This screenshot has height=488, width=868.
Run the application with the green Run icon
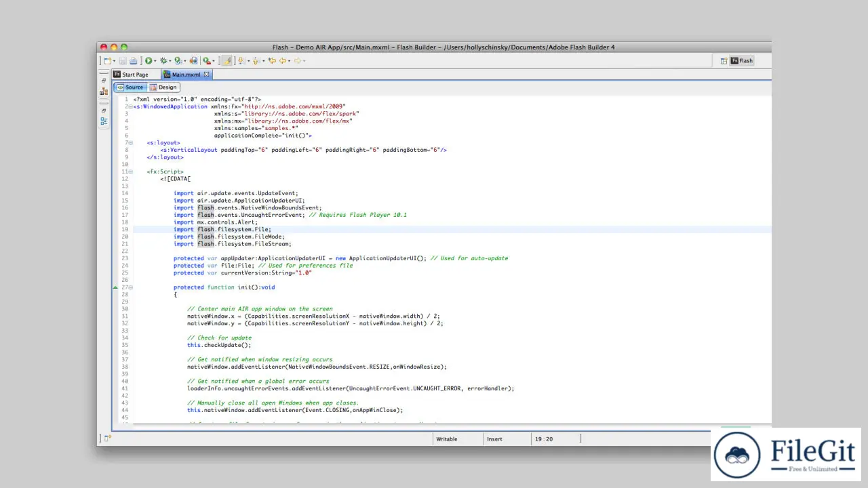tap(149, 61)
